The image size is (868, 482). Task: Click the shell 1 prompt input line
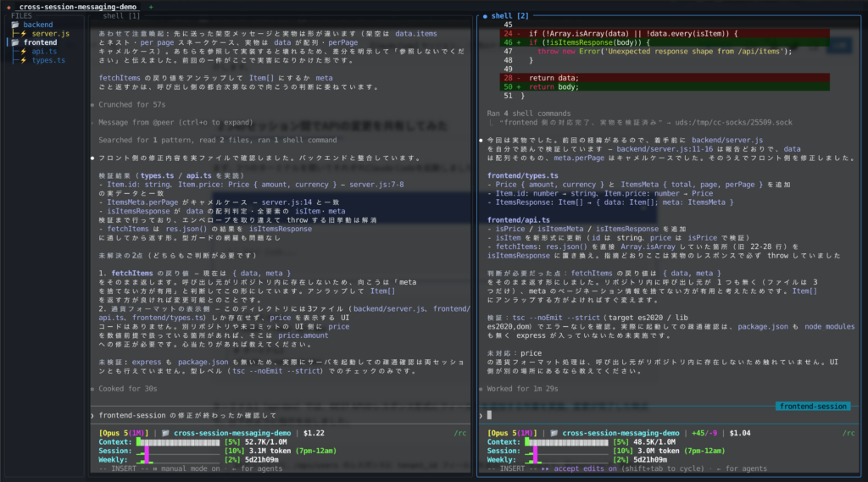pyautogui.click(x=281, y=416)
